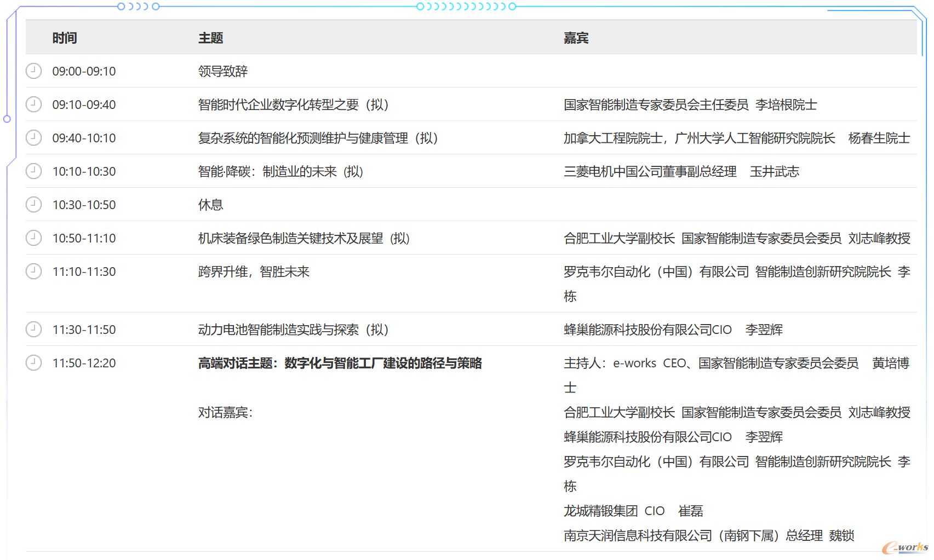Select the 主题 column header
Image resolution: width=934 pixels, height=560 pixels.
(x=211, y=38)
